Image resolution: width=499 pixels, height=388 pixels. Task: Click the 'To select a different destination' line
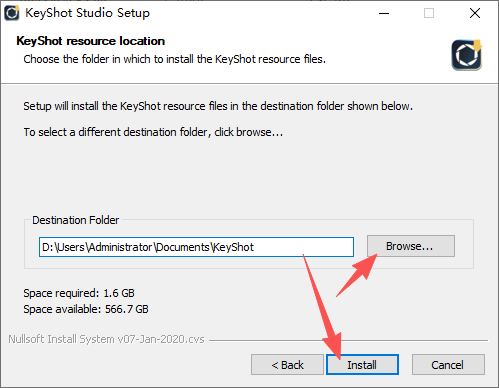pyautogui.click(x=153, y=132)
